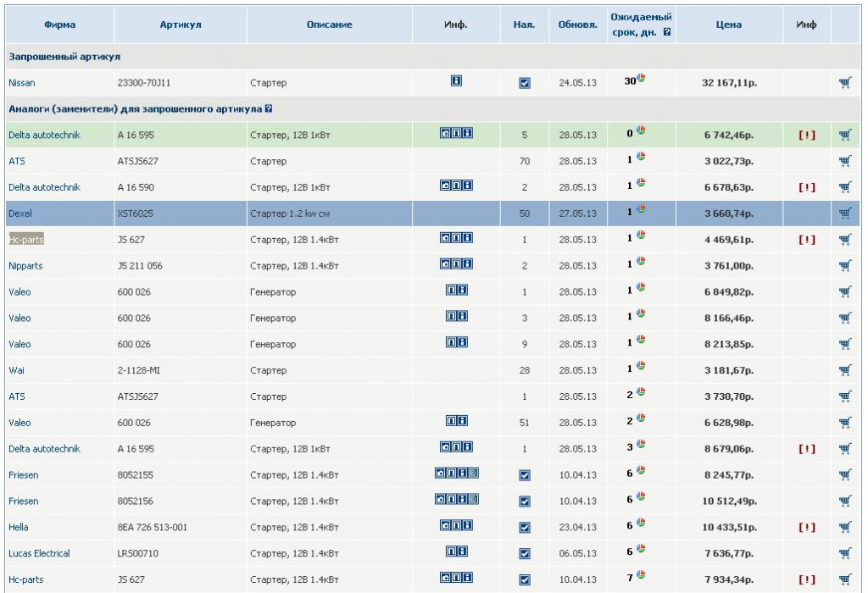Viewport: 868px width, 593px height.
Task: Open the Lucas Electrical brand link
Action: tap(39, 553)
